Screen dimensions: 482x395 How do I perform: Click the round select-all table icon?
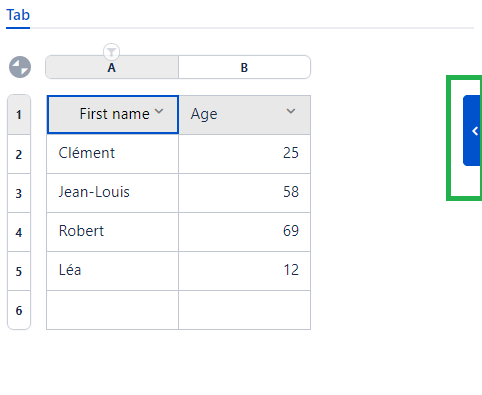(x=20, y=67)
